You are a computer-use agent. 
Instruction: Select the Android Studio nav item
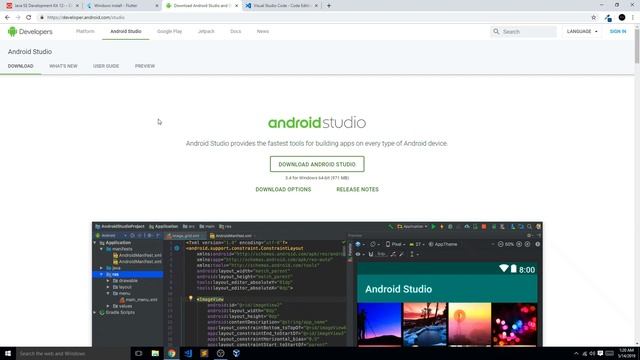(x=126, y=31)
